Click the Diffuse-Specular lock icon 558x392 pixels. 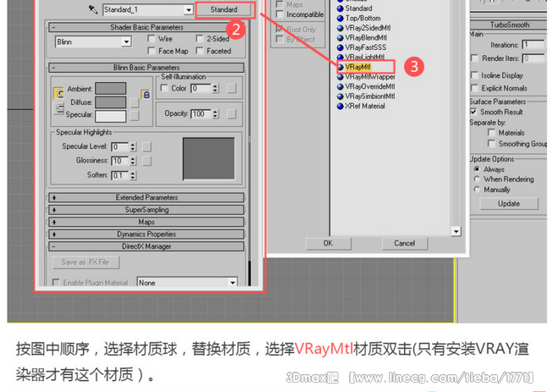click(x=59, y=108)
